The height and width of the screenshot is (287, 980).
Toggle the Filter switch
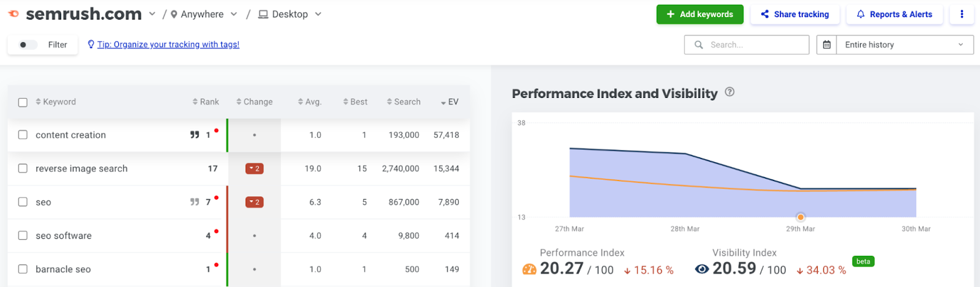pyautogui.click(x=27, y=45)
